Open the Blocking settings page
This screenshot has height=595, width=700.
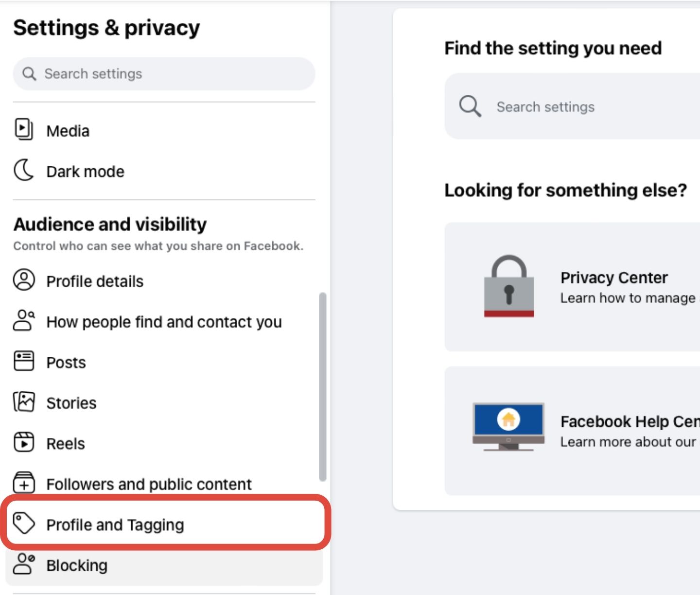[77, 565]
